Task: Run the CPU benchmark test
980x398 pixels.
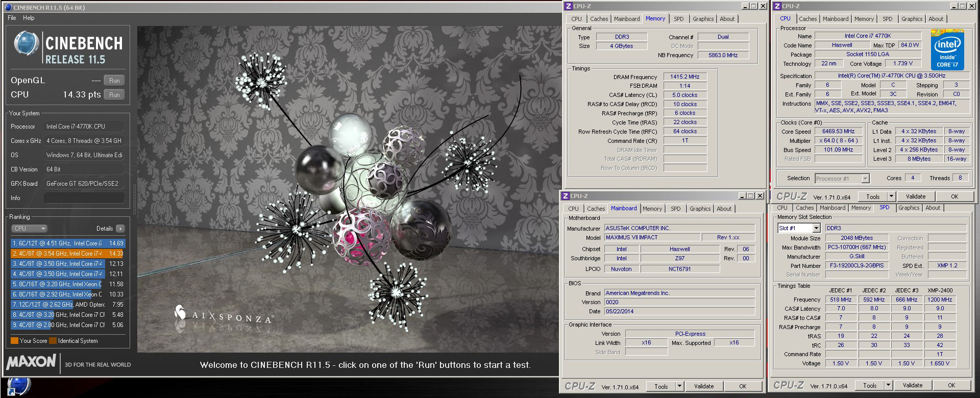Action: 114,95
